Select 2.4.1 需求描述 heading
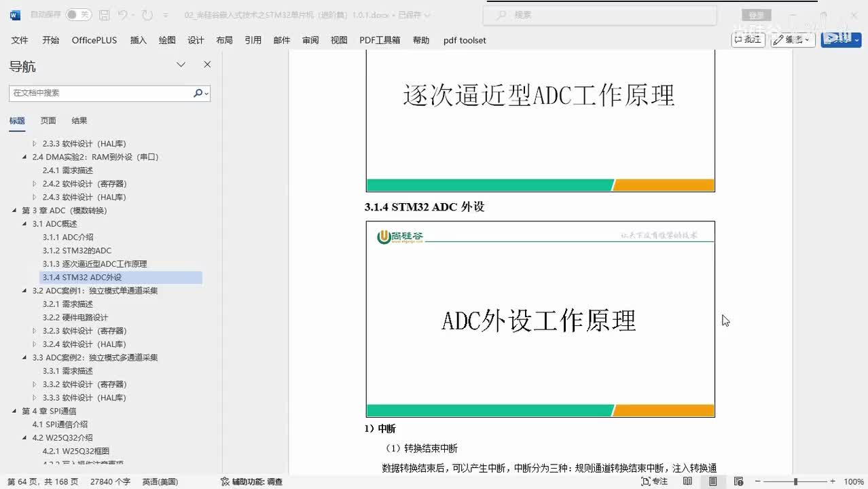The width and height of the screenshot is (868, 489). (x=68, y=170)
